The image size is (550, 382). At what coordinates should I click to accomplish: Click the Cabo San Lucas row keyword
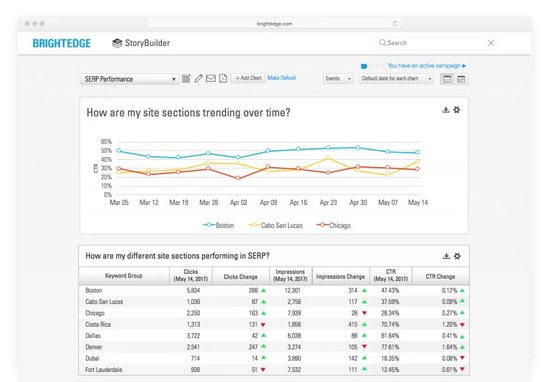click(104, 302)
